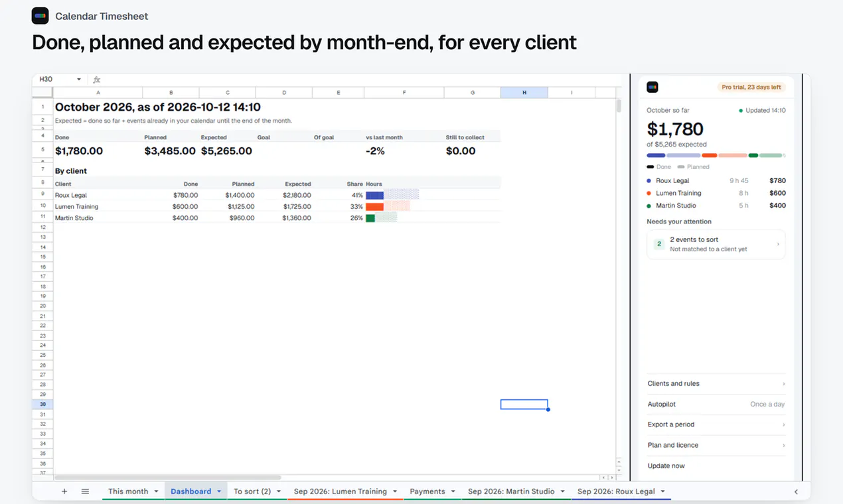Click the fx formula icon
The width and height of the screenshot is (843, 504).
point(97,80)
